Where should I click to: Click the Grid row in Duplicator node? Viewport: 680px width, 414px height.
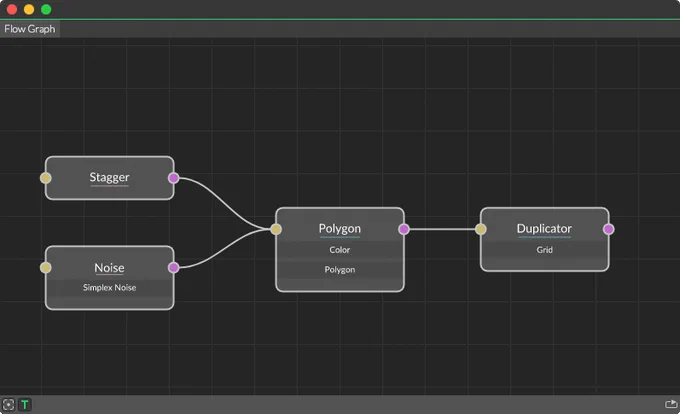click(544, 250)
